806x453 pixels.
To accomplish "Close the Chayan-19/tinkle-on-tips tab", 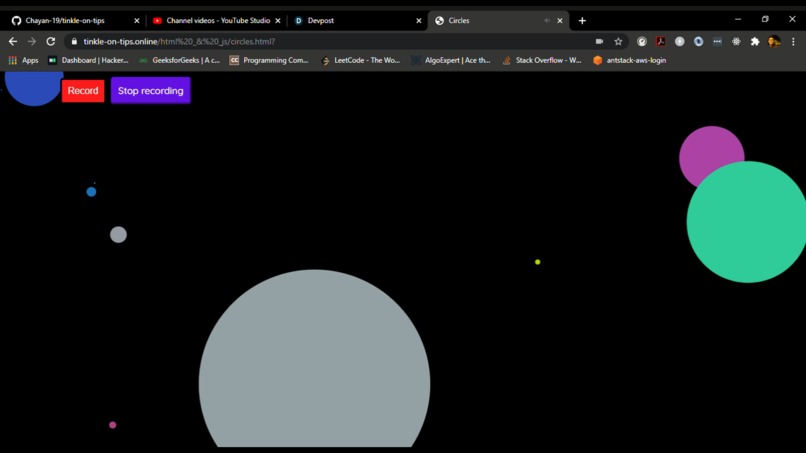I will [x=137, y=21].
